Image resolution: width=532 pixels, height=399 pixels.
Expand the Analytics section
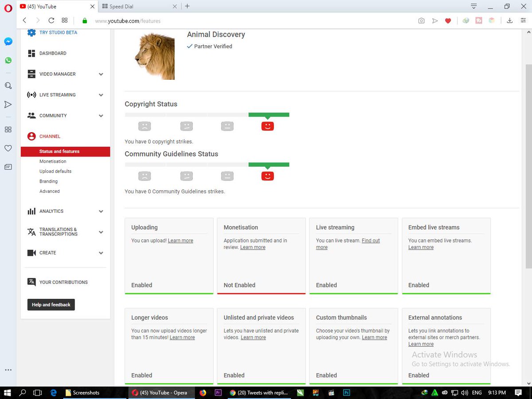pos(101,212)
